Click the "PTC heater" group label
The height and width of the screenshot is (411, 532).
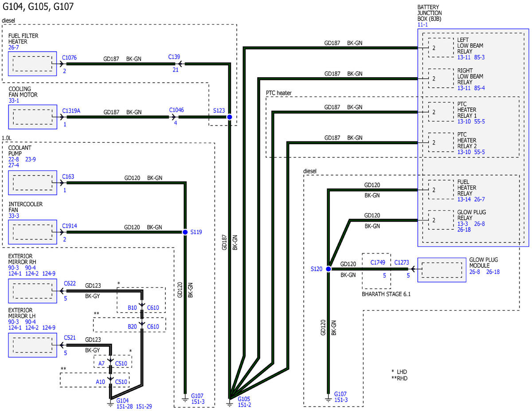point(278,93)
